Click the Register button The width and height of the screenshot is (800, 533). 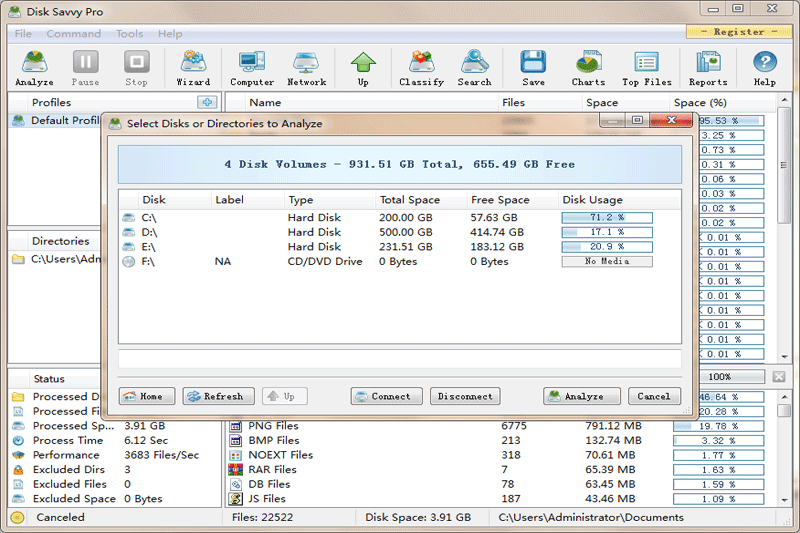click(x=739, y=32)
